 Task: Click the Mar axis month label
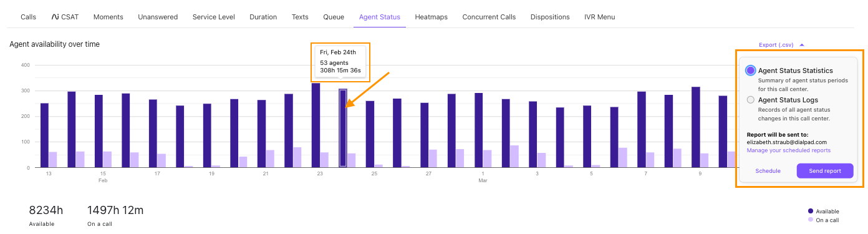pos(483,181)
